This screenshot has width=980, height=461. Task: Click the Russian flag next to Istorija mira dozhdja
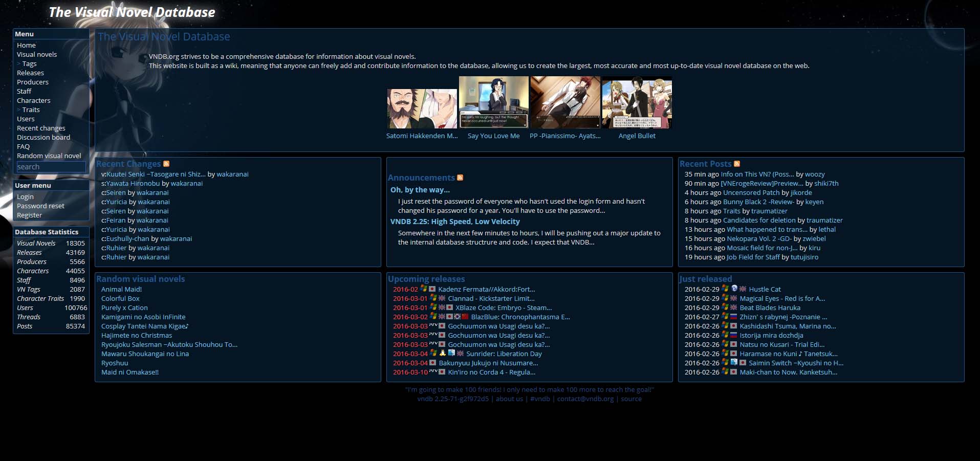point(734,335)
